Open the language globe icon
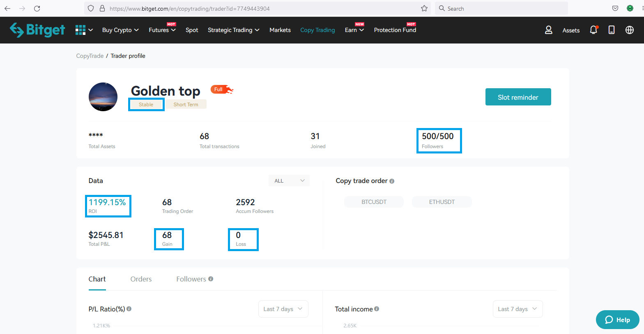The image size is (644, 334). click(629, 30)
